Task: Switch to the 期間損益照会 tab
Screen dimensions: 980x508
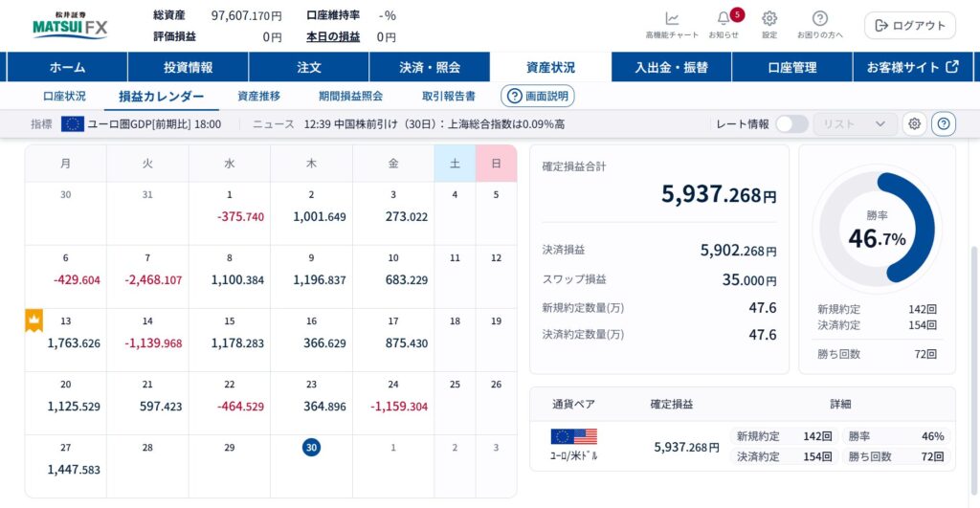Action: (350, 96)
